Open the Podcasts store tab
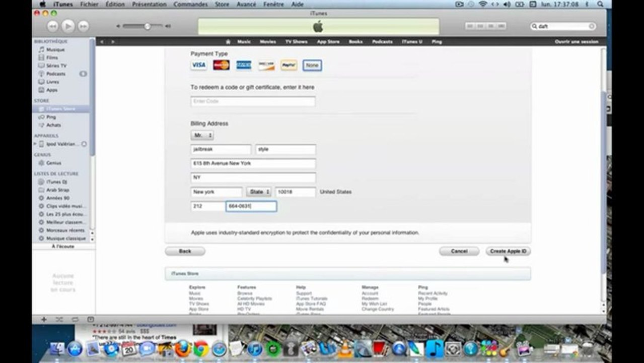Viewport: 644px width, 363px height. point(382,42)
